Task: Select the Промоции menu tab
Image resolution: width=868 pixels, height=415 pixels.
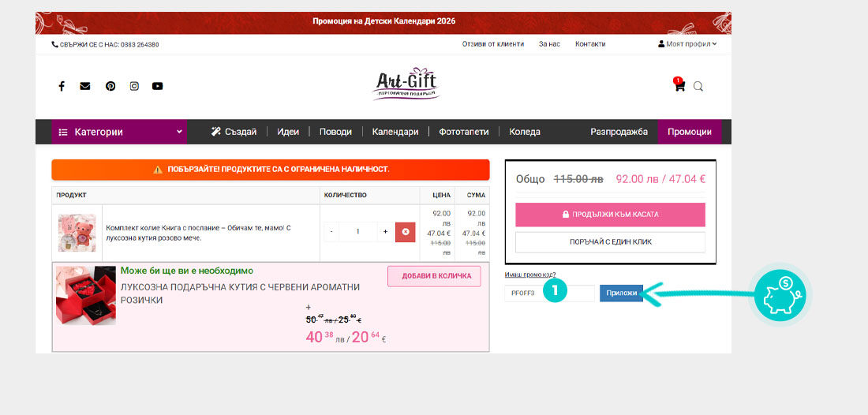Action: pyautogui.click(x=689, y=132)
